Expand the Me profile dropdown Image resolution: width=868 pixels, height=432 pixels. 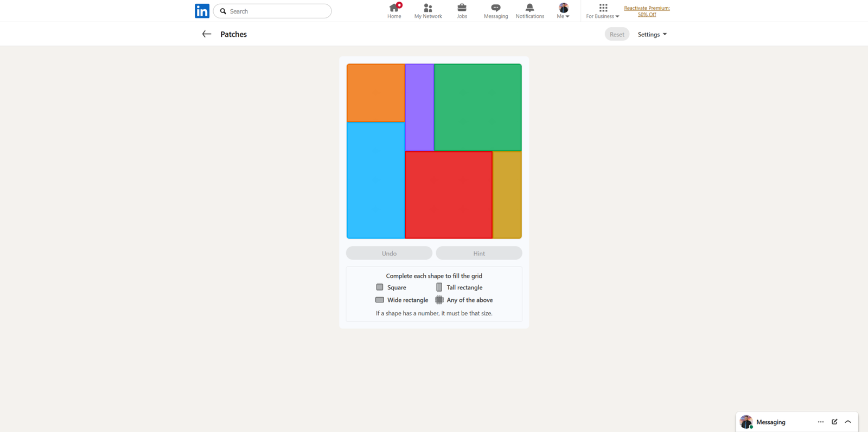[563, 11]
